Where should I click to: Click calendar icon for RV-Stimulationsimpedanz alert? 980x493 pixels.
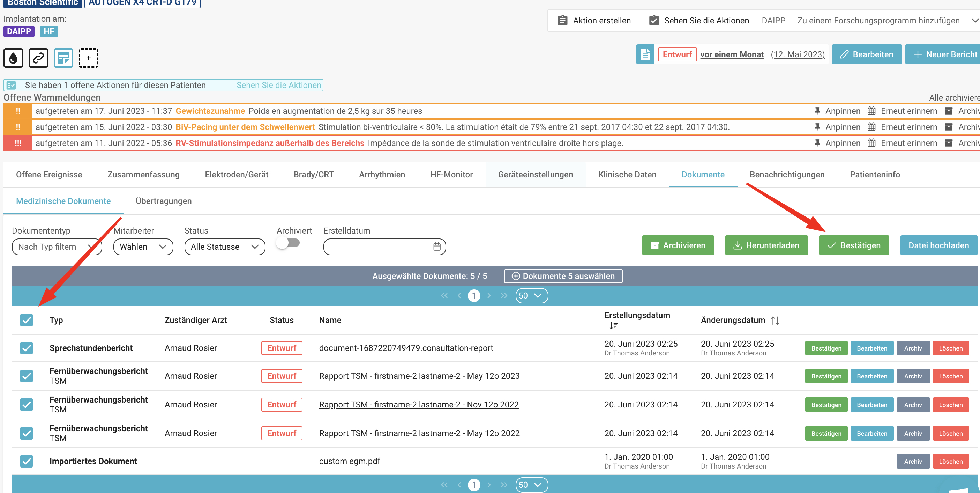coord(871,143)
